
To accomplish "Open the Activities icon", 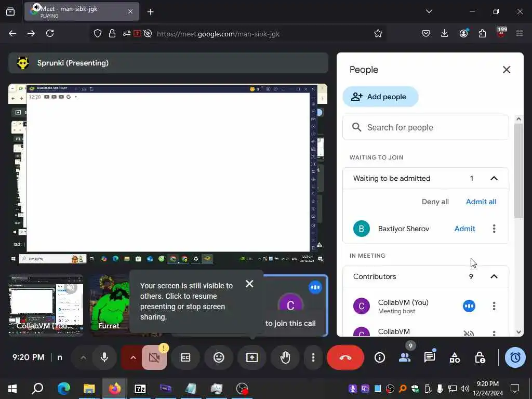I will coord(455,357).
